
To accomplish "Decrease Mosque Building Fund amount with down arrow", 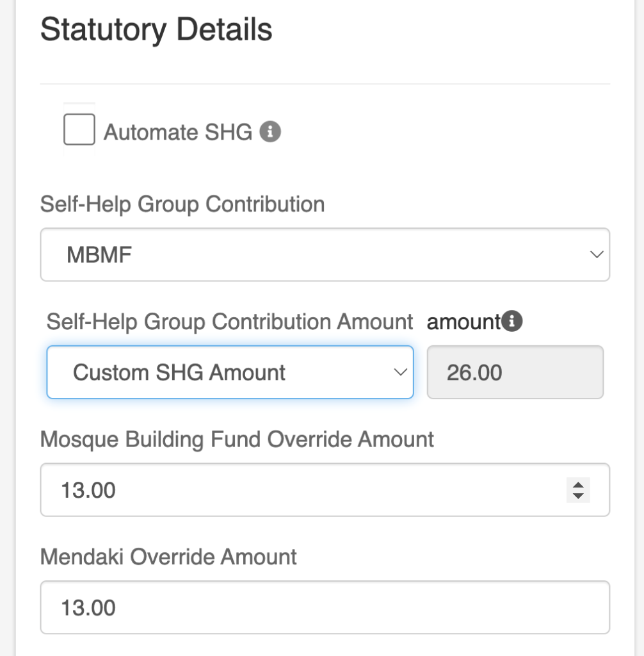I will [x=578, y=495].
